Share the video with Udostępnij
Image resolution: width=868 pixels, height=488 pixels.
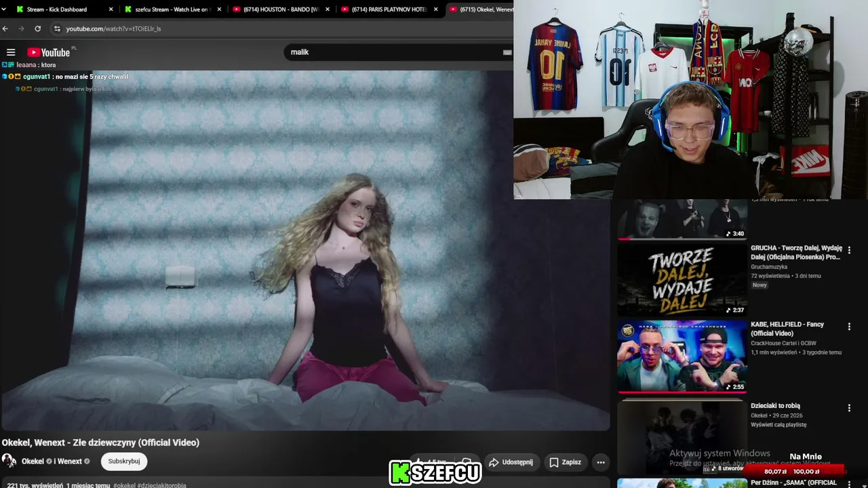coord(511,462)
